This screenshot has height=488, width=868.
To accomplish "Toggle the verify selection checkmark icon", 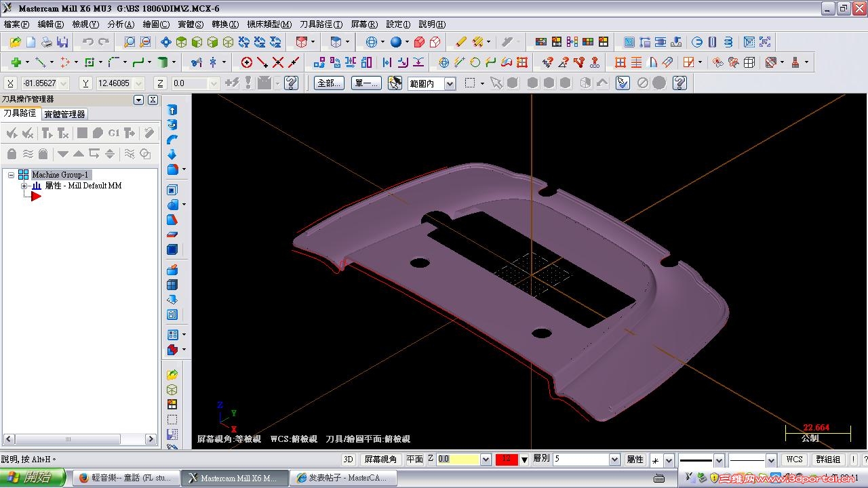I will pyautogui.click(x=623, y=83).
